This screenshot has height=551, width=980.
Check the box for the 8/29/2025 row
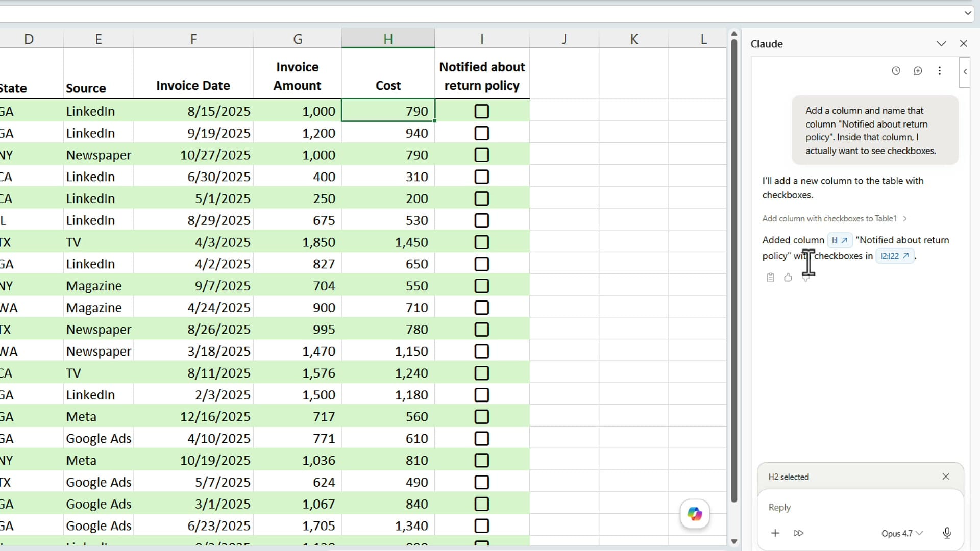(x=481, y=220)
